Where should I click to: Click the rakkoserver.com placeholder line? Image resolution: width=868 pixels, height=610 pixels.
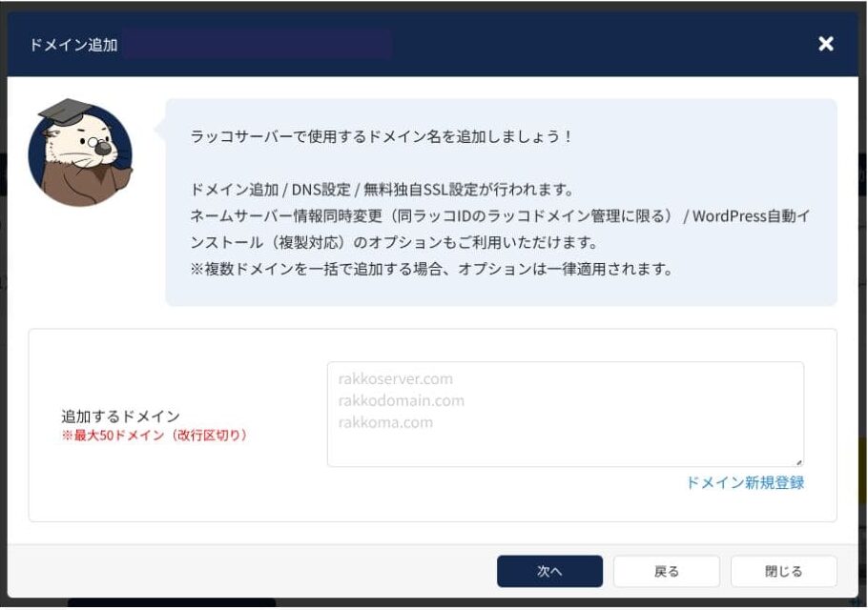point(395,379)
